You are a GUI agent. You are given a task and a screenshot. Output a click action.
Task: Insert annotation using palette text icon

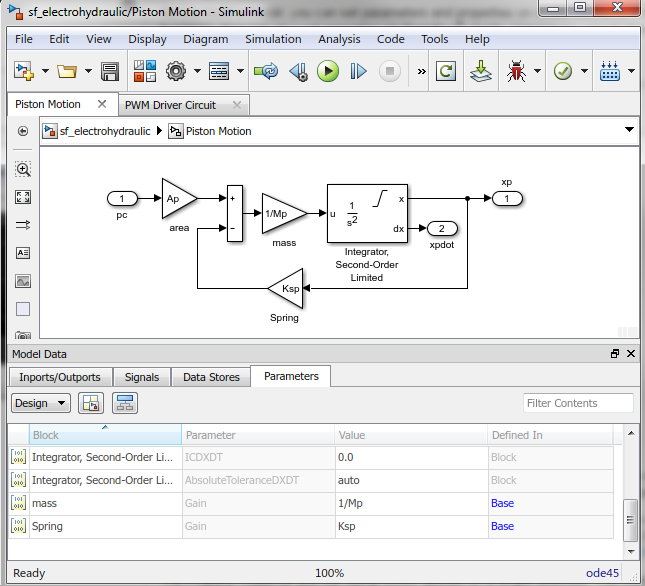[23, 253]
